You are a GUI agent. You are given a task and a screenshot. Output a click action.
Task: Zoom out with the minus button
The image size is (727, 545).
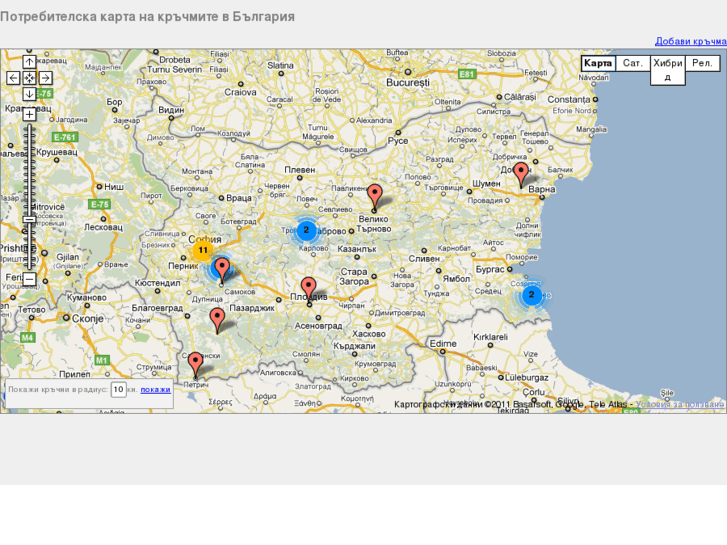[x=29, y=279]
